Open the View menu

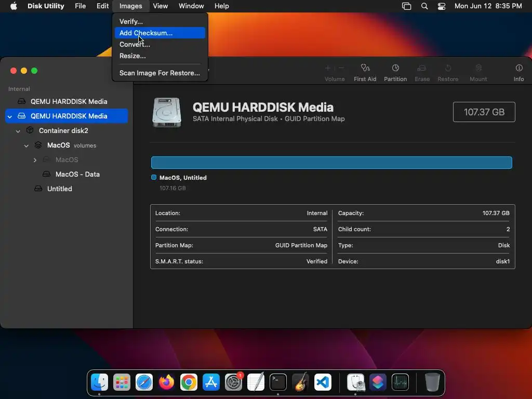click(160, 6)
